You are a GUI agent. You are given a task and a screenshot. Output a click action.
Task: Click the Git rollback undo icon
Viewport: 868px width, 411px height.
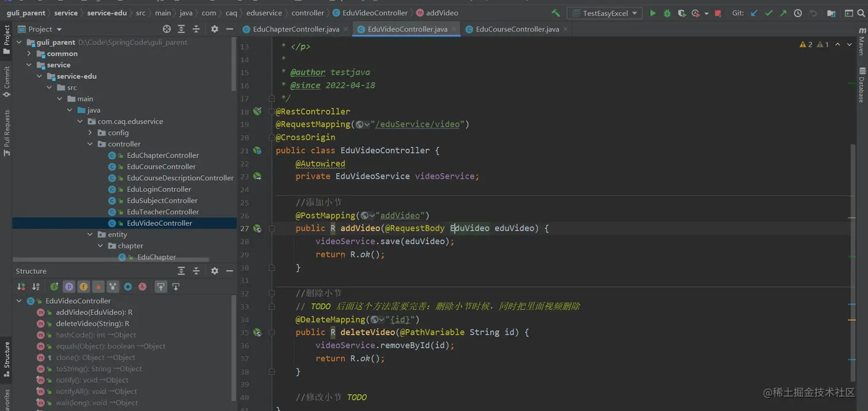(x=813, y=13)
